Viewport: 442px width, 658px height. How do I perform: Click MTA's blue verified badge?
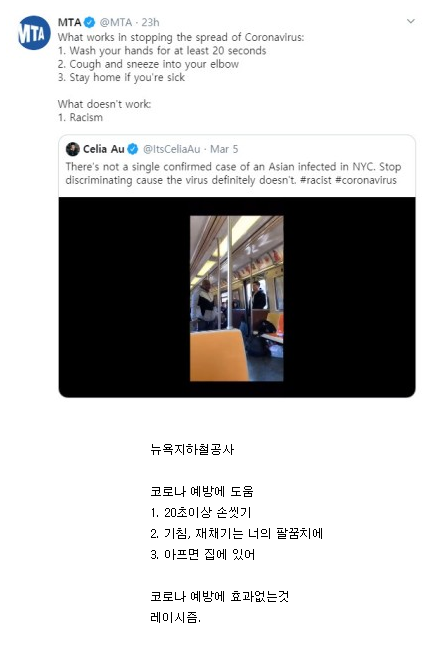[89, 22]
